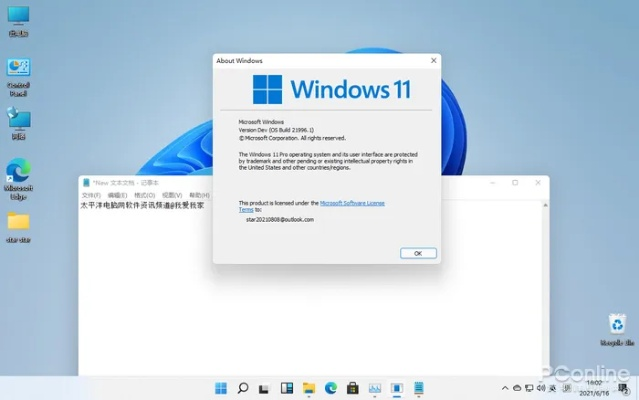Image resolution: width=639 pixels, height=400 pixels.
Task: Open Task View on the taskbar
Action: (264, 389)
